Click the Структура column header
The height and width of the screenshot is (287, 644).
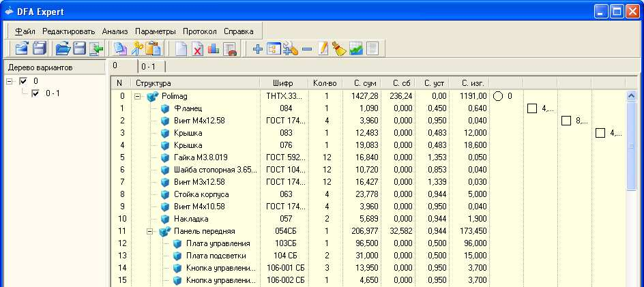point(195,83)
